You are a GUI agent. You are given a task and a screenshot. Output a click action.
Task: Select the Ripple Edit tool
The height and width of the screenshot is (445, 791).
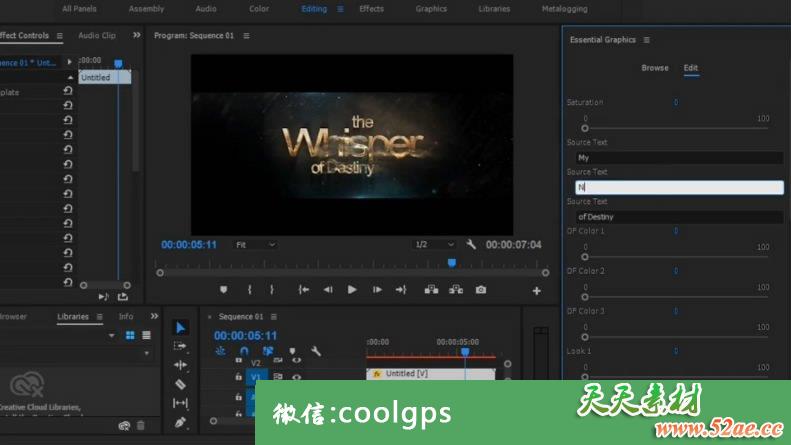tap(180, 365)
